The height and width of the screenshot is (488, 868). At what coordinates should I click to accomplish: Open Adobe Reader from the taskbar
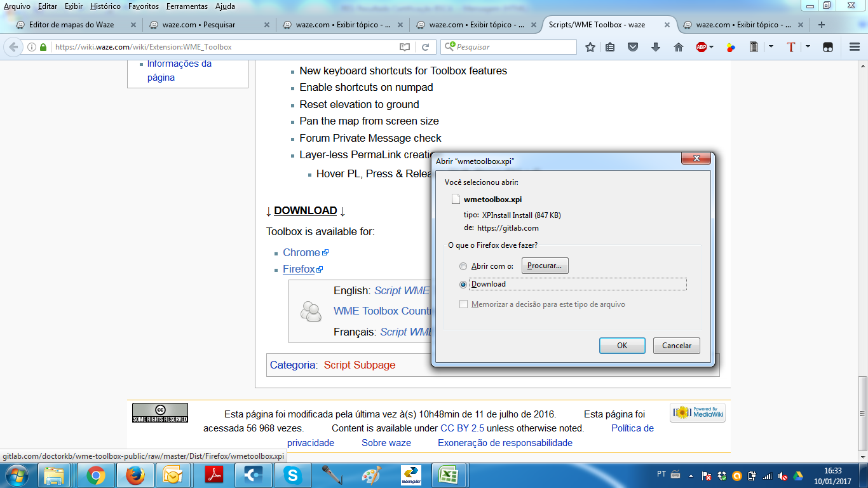[x=214, y=475]
